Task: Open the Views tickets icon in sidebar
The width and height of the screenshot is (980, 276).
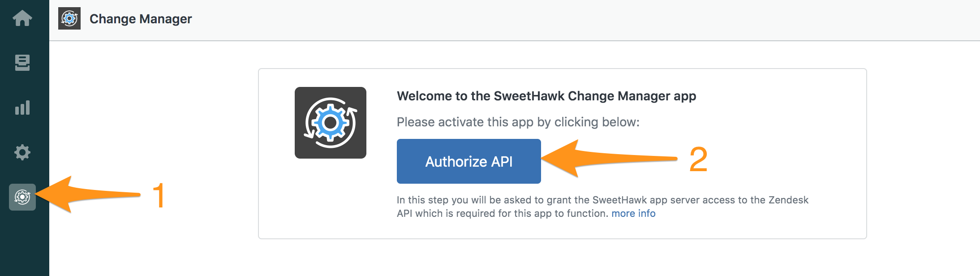Action: click(22, 63)
